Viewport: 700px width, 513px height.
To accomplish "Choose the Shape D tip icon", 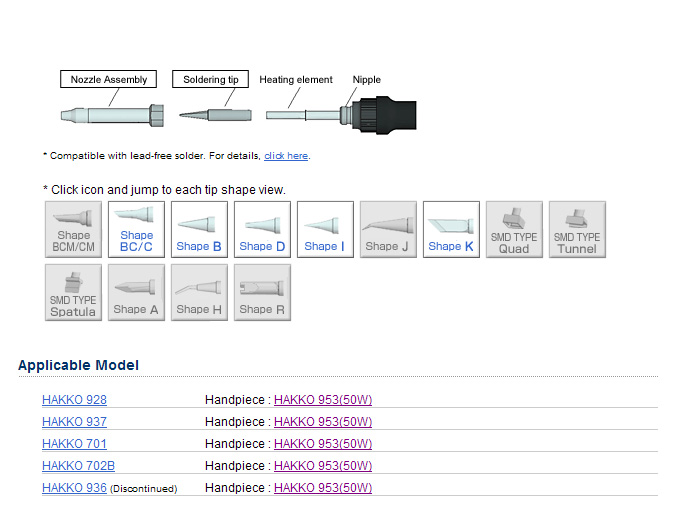I will (262, 230).
